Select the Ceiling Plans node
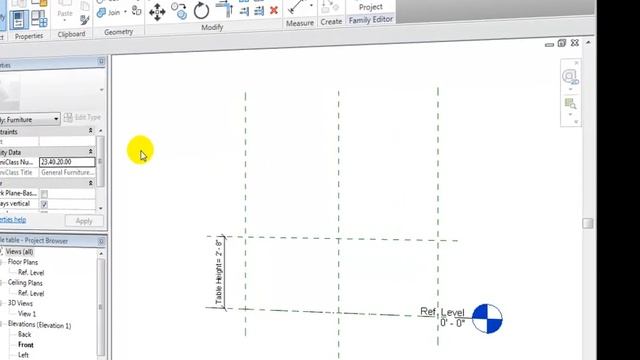 coord(25,283)
